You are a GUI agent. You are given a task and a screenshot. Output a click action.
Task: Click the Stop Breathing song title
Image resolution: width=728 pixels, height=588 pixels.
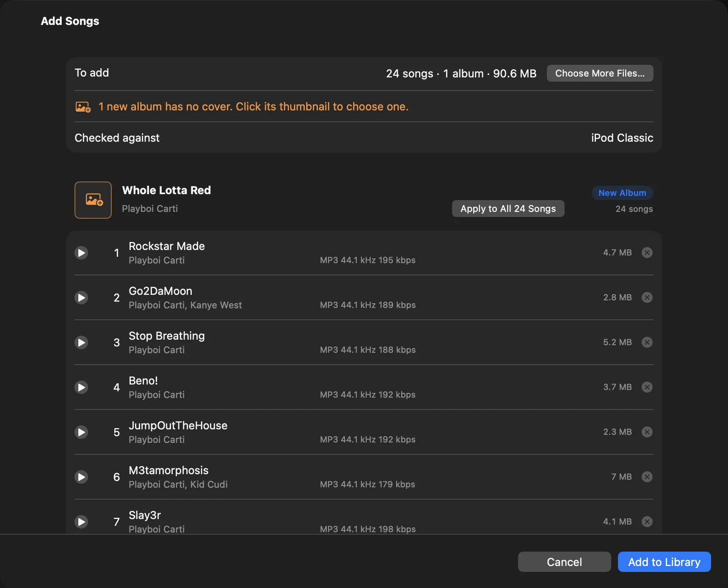tap(167, 336)
